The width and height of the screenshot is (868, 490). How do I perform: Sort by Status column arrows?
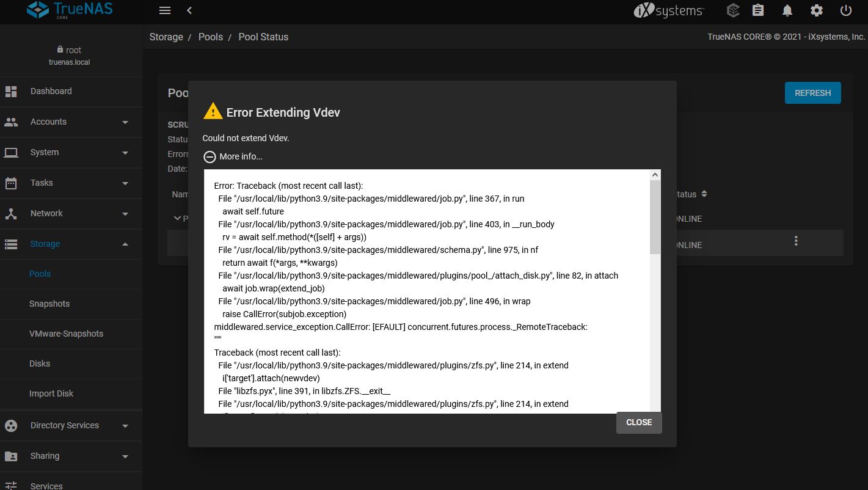(x=704, y=194)
